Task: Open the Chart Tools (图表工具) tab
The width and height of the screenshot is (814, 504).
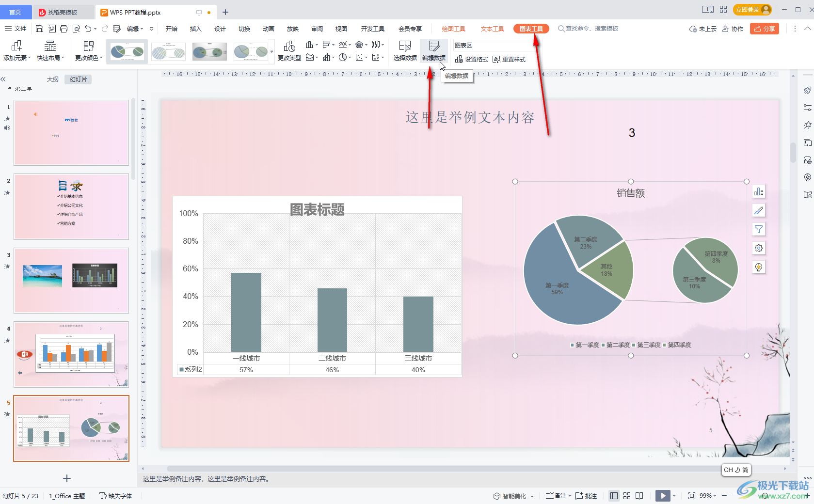Action: click(531, 29)
